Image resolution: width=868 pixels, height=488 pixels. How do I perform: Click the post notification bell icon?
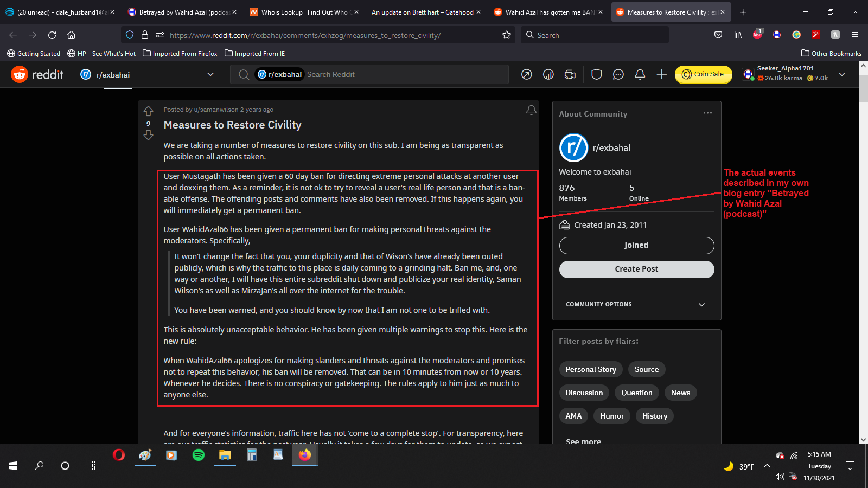point(531,110)
